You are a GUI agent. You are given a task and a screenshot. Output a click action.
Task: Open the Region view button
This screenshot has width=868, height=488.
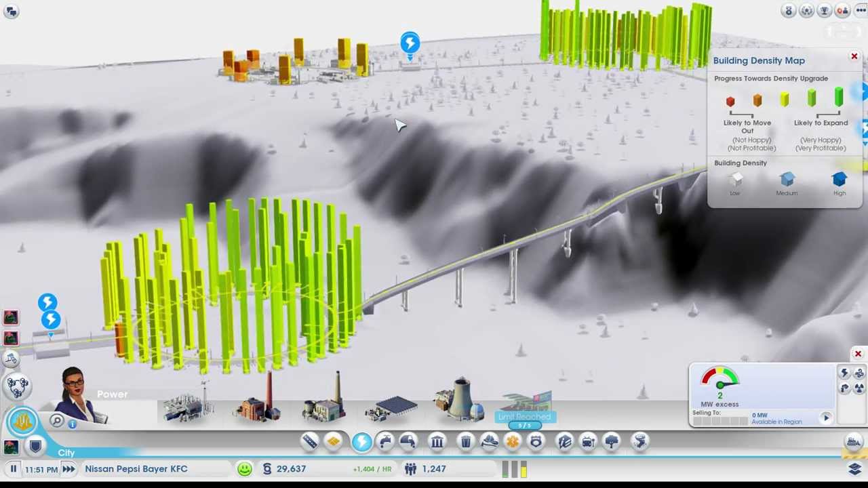[x=18, y=385]
